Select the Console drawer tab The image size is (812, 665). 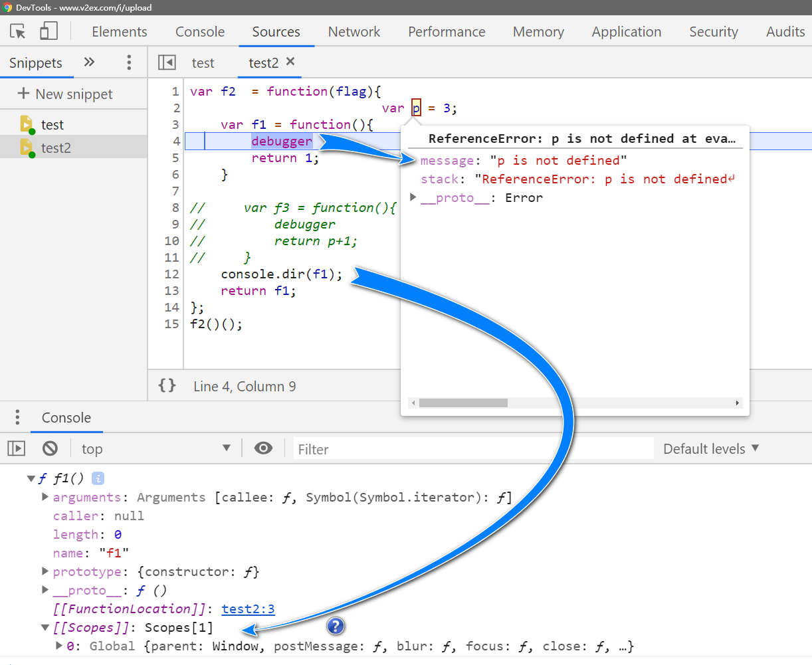pyautogui.click(x=66, y=417)
